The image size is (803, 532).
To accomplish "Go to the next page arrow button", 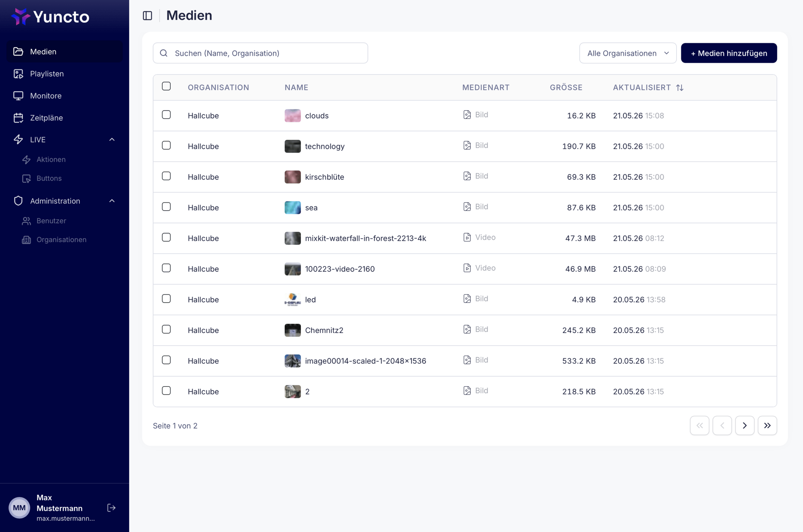I will (745, 425).
